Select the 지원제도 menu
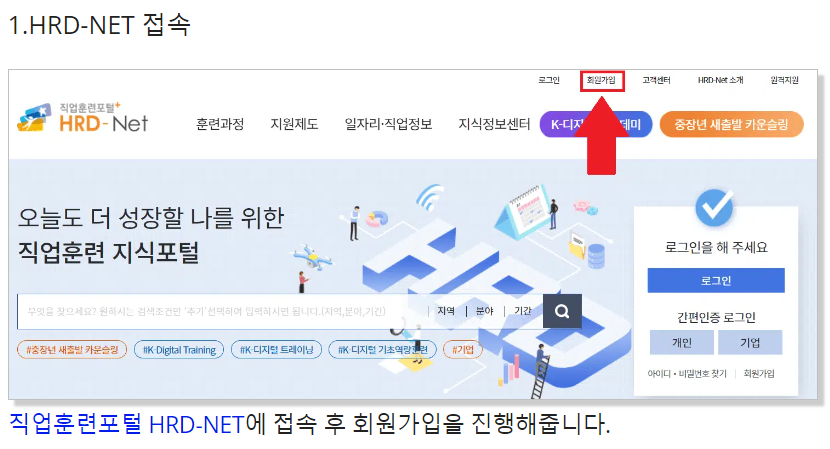Image resolution: width=830 pixels, height=449 pixels. point(294,124)
